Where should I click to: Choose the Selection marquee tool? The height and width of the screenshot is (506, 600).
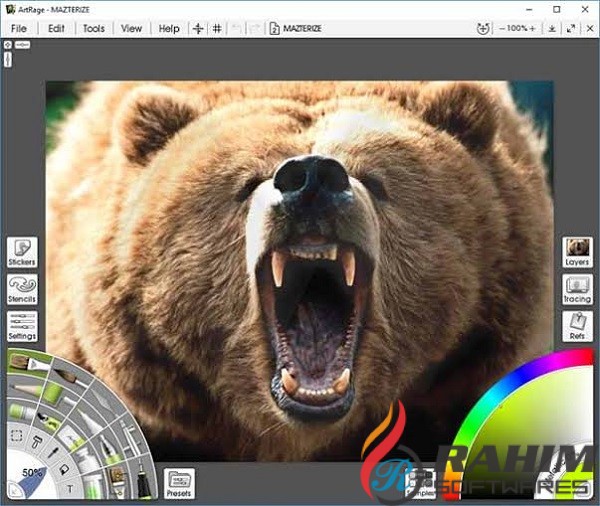pyautogui.click(x=16, y=437)
